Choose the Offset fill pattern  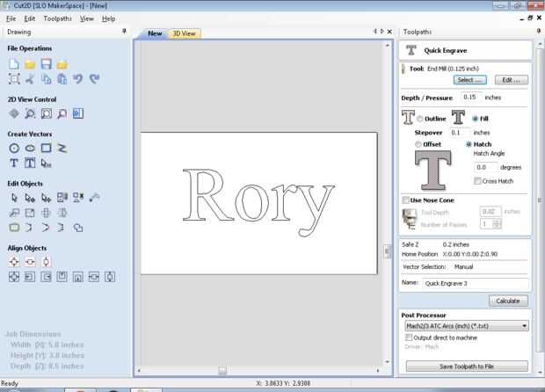click(x=418, y=144)
